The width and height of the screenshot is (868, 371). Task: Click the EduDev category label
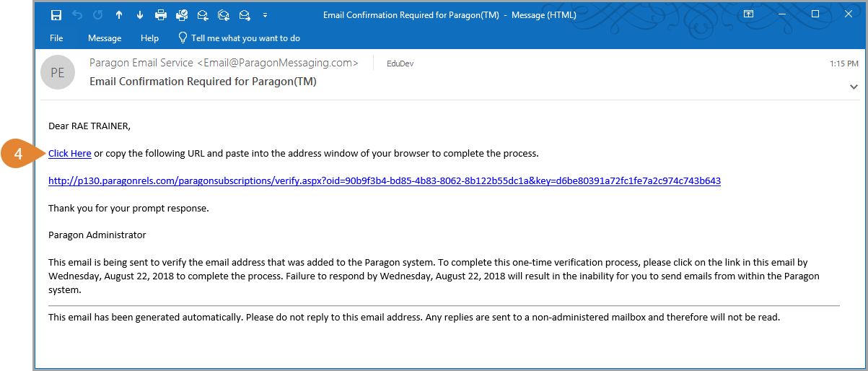(x=400, y=64)
